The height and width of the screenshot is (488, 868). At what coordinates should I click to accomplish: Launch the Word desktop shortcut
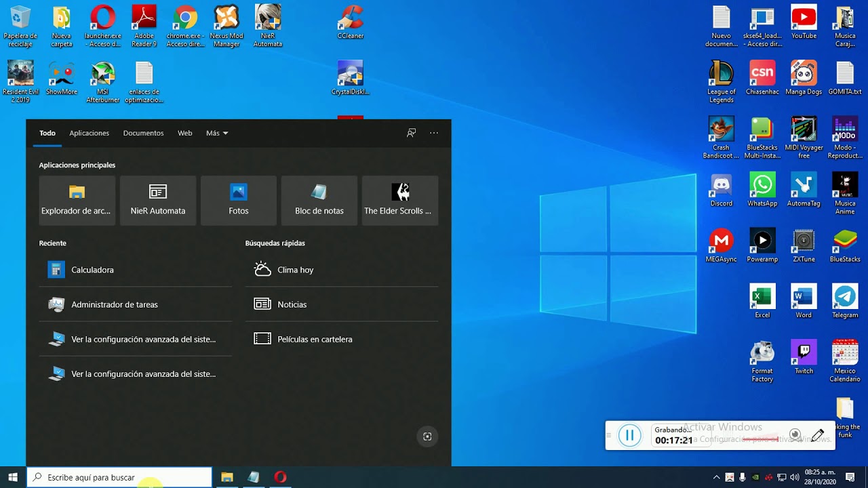[x=804, y=301]
